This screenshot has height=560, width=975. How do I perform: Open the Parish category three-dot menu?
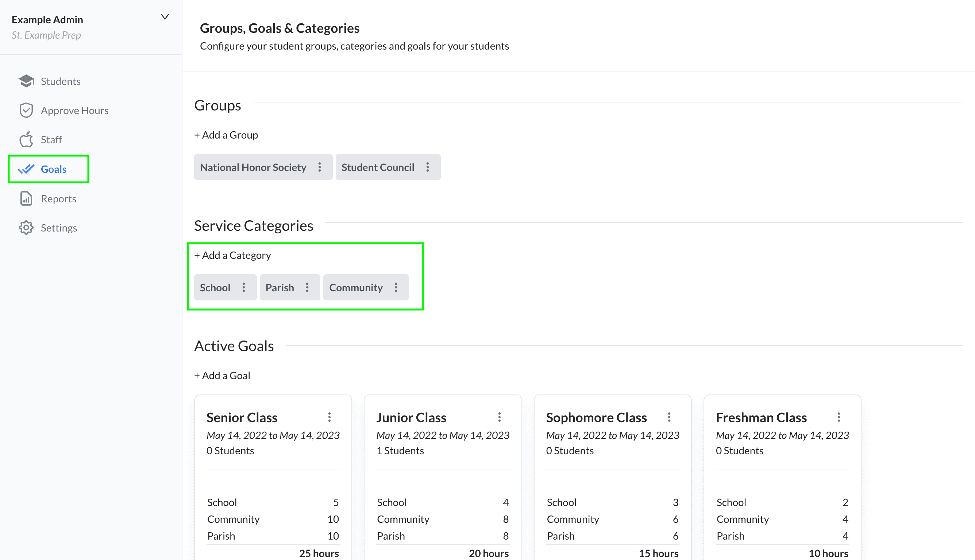[307, 287]
